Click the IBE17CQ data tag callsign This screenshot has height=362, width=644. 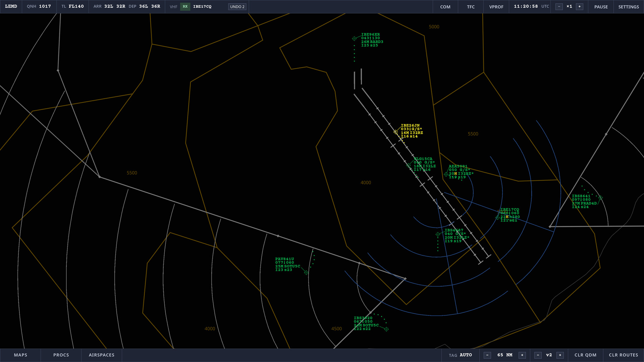[x=510, y=209]
